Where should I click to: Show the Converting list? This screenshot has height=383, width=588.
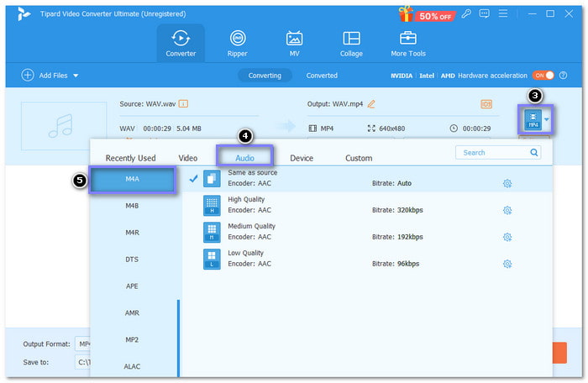coord(265,76)
